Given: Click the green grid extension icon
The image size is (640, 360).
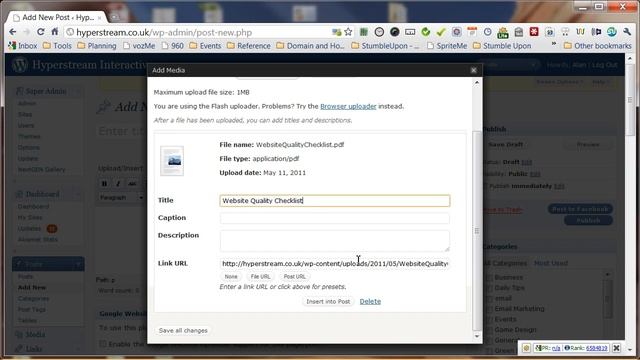Looking at the screenshot, I should [364, 32].
